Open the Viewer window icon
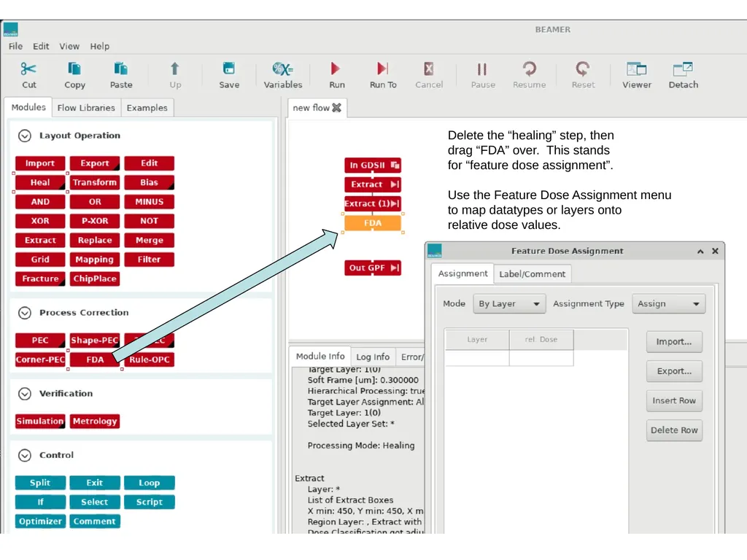This screenshot has height=560, width=747. (x=636, y=69)
